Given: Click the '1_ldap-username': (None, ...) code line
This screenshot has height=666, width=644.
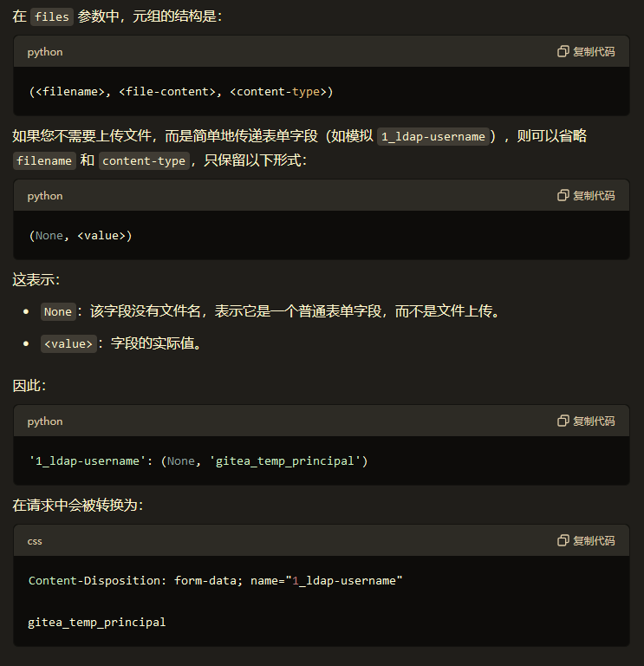Looking at the screenshot, I should coord(198,460).
